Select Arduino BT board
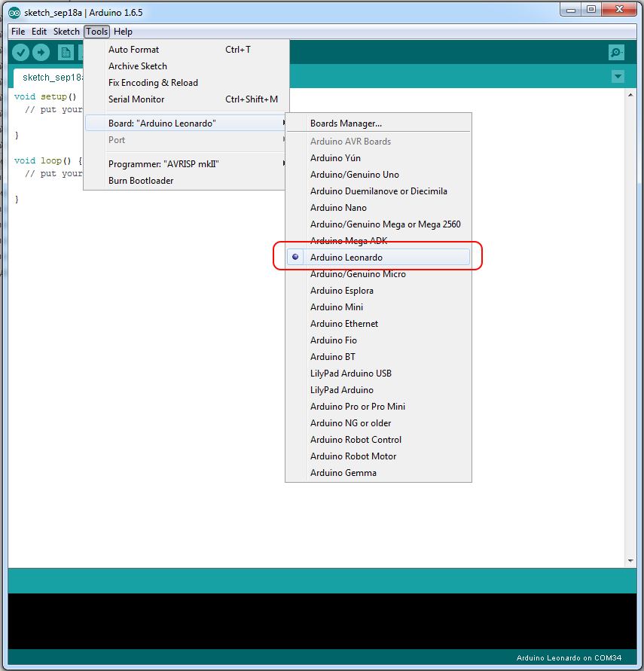The image size is (644, 671). pyautogui.click(x=378, y=357)
